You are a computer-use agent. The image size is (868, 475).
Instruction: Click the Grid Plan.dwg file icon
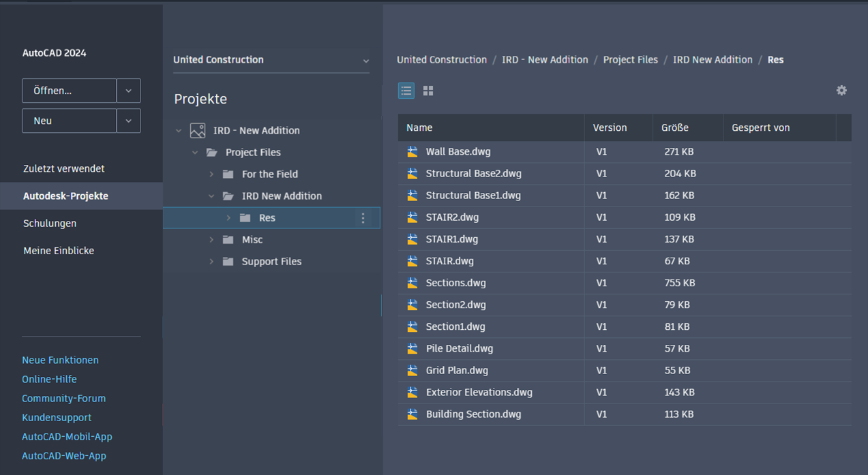click(x=413, y=371)
